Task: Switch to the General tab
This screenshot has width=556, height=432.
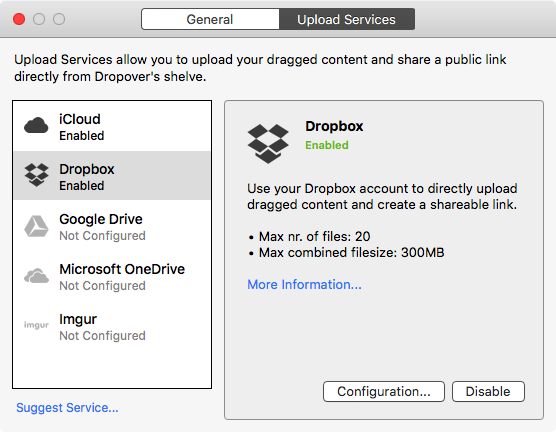Action: pyautogui.click(x=210, y=19)
